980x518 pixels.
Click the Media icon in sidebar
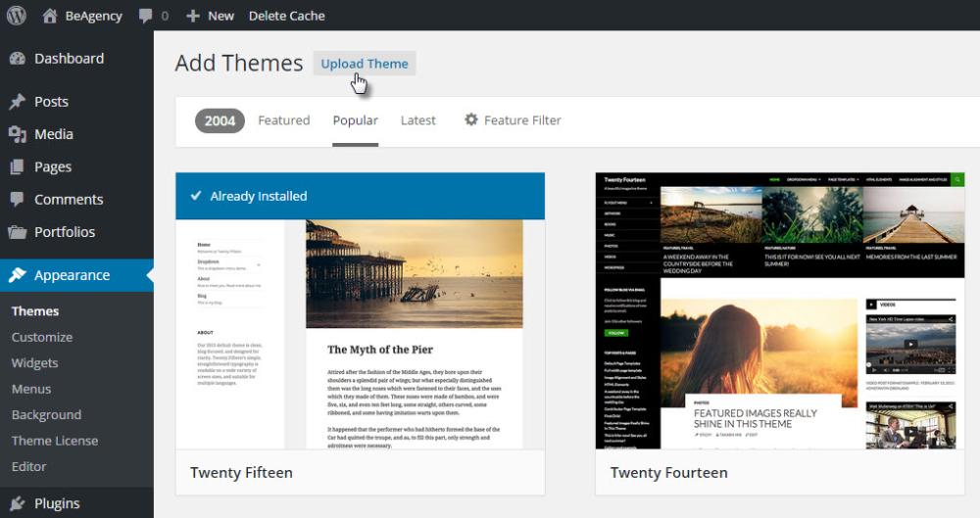17,134
